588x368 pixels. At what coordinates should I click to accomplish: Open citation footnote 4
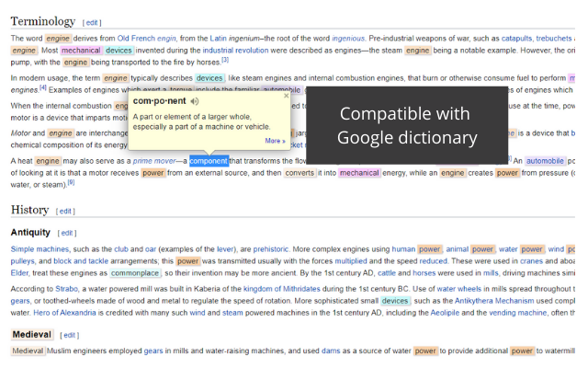coord(43,87)
